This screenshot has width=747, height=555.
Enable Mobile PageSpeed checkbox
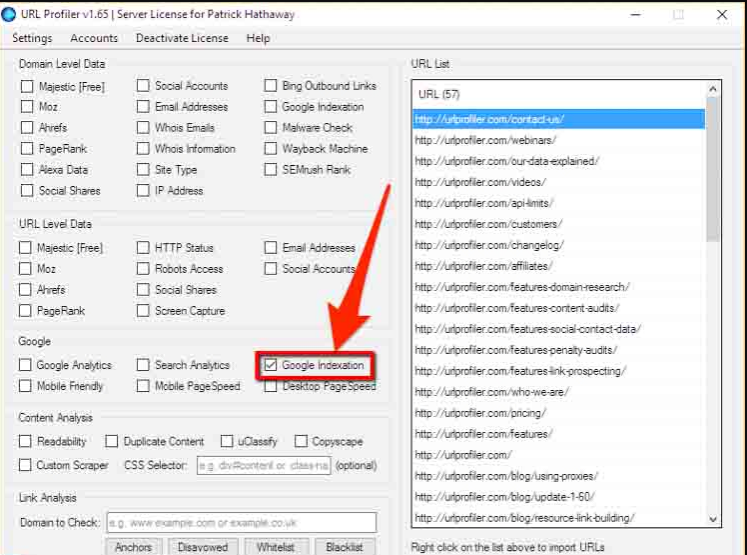point(143,386)
